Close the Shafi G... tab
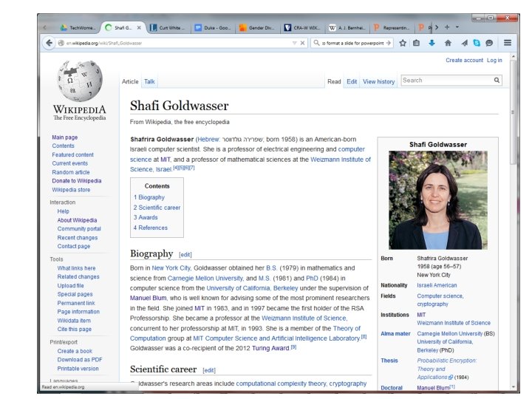 click(139, 28)
